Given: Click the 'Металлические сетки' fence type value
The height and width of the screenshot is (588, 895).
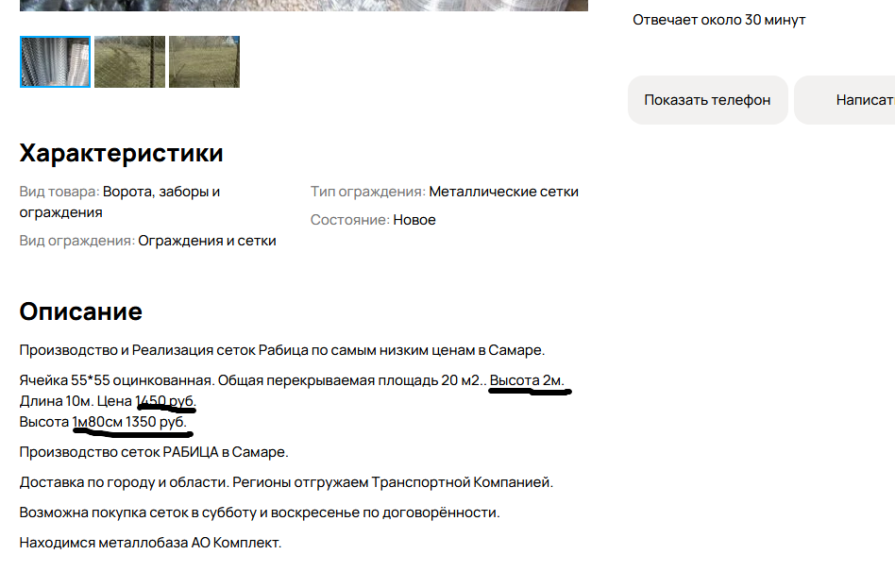Looking at the screenshot, I should click(x=503, y=192).
